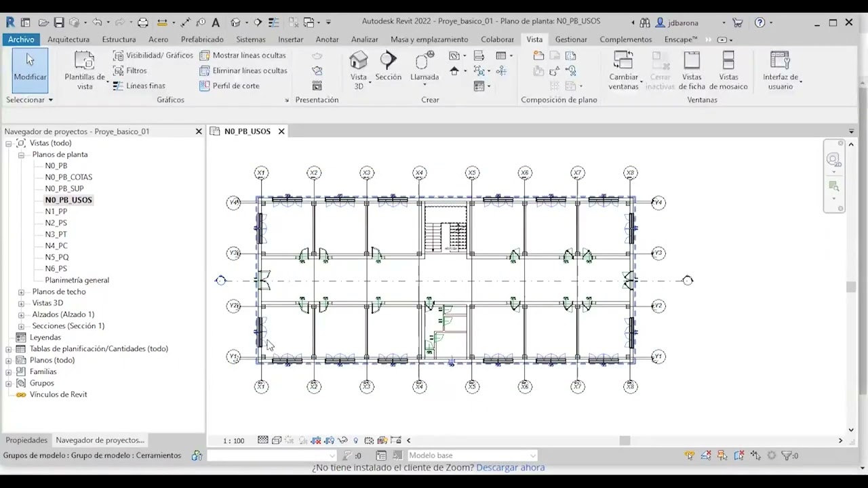Select N1_PP floor plan
868x488 pixels.
[x=56, y=211]
